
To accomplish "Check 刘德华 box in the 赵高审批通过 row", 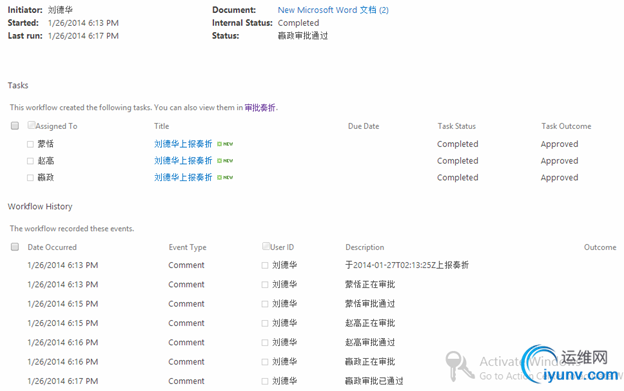I will click(x=265, y=342).
